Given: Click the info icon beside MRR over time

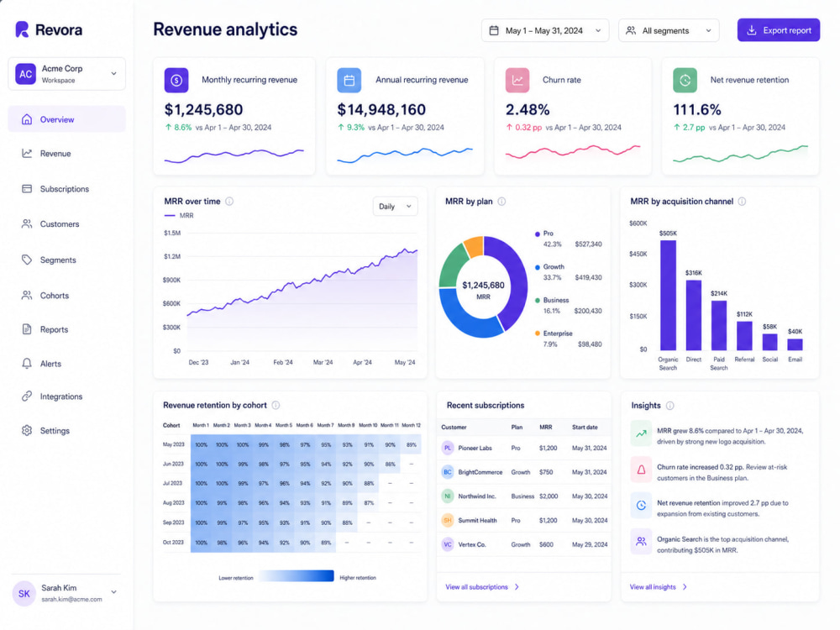Looking at the screenshot, I should pos(229,202).
